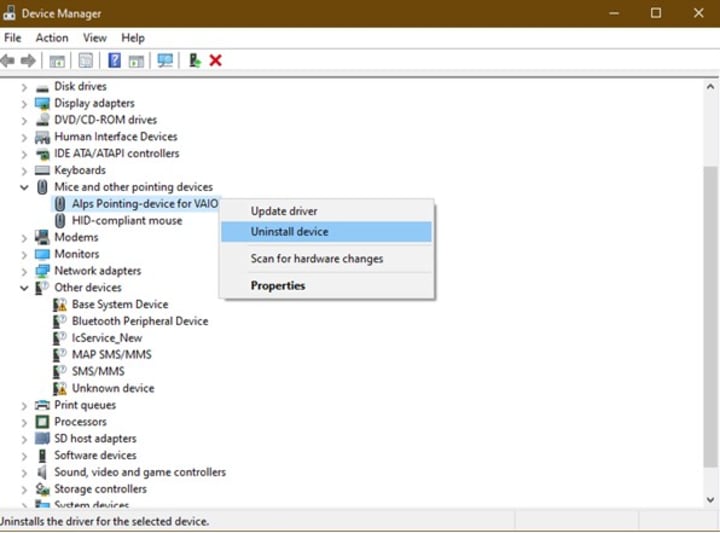The width and height of the screenshot is (720, 533).
Task: Select MAP SMS/MMS device
Action: [x=112, y=355]
